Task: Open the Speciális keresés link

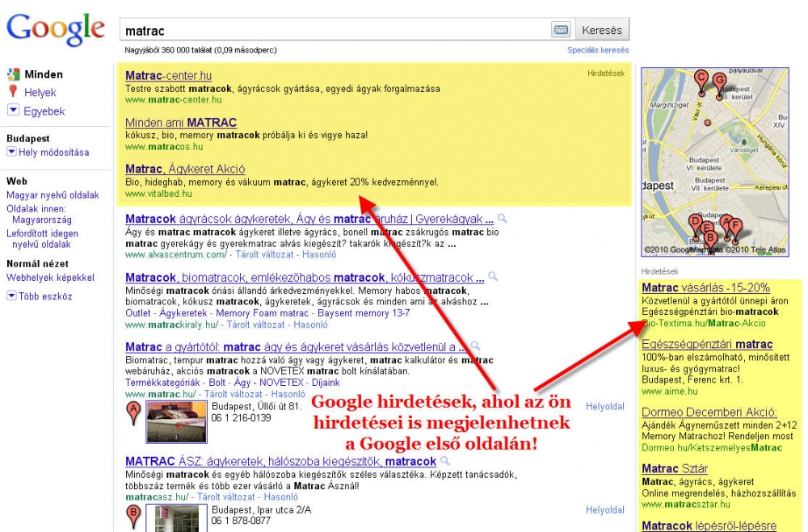Action: (x=598, y=50)
